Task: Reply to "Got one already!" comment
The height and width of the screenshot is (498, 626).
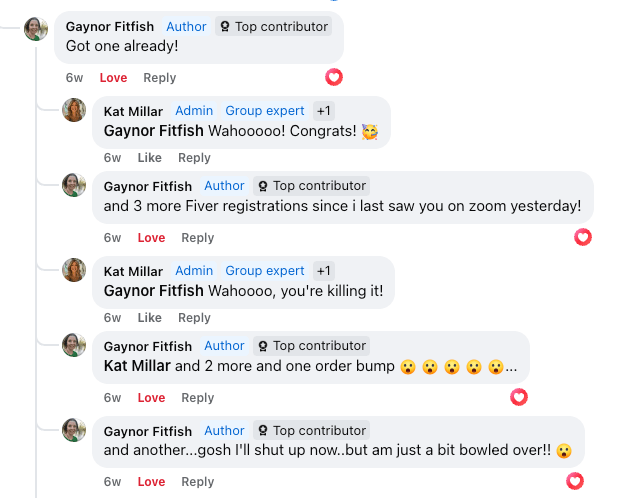Action: [159, 78]
